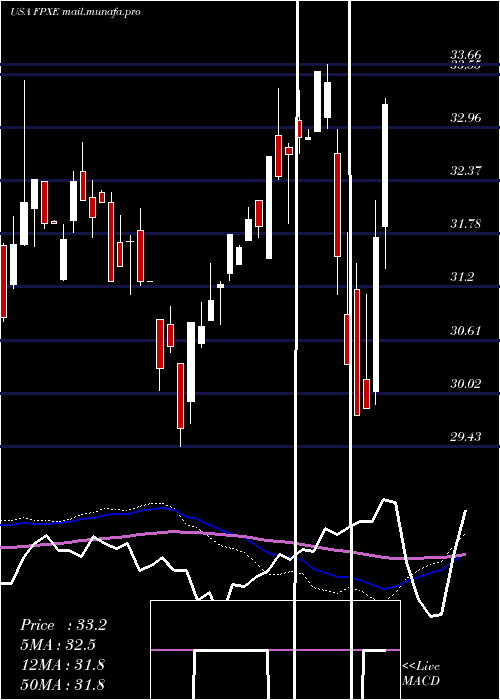The width and height of the screenshot is (500, 700).
Task: Select the 29.43 price level label
Action: coord(466,437)
